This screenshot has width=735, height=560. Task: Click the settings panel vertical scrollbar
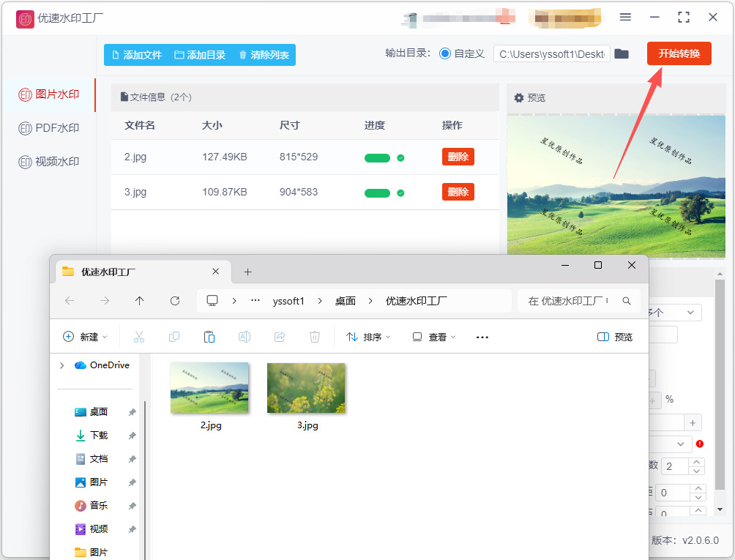pos(720,384)
